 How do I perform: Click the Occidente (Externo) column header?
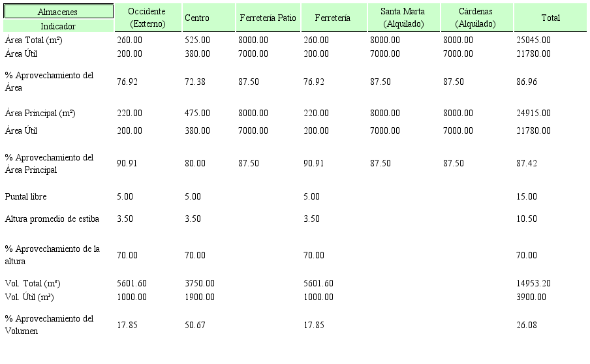click(146, 18)
